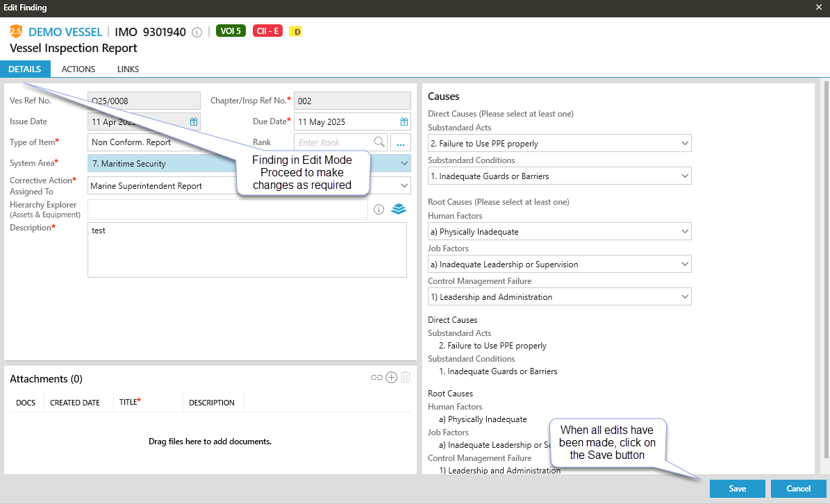830x504 pixels.
Task: Click the vertical scrollbar of the dialog
Action: point(825,270)
